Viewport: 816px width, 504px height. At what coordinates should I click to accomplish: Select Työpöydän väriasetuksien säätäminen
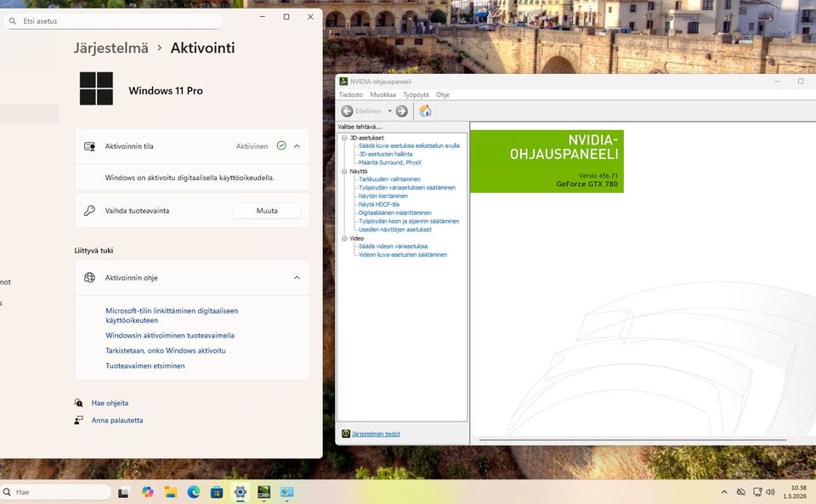pos(407,187)
